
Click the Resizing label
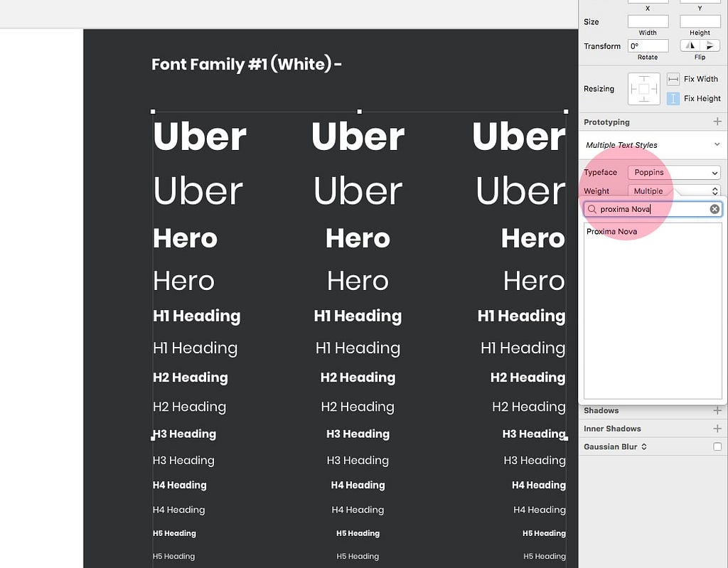pyautogui.click(x=599, y=89)
